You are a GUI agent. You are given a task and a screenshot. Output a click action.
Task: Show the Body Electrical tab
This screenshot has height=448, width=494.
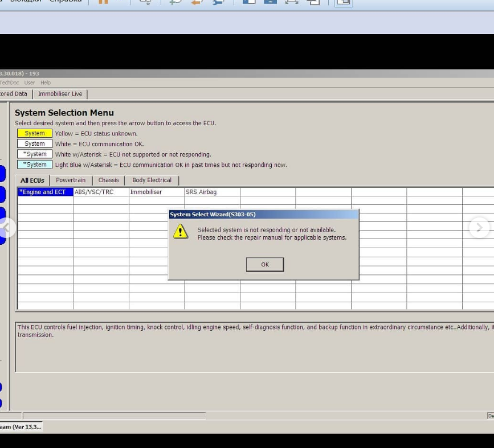click(x=152, y=180)
